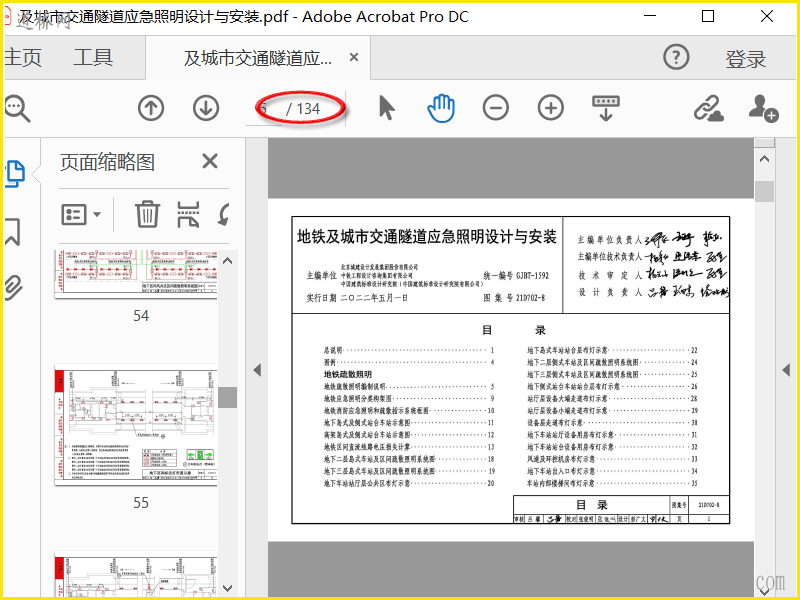Open page thumbnails panel icon in sidebar
This screenshot has height=600, width=800.
click(15, 173)
